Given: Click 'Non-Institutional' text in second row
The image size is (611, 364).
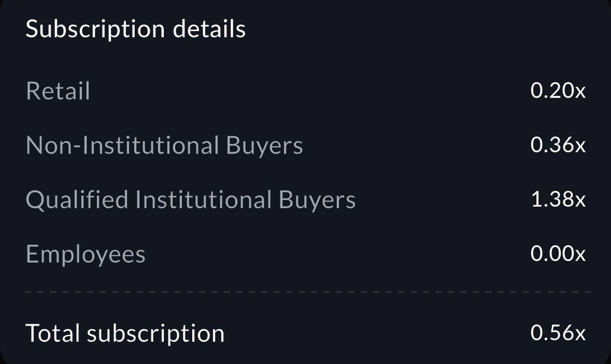Looking at the screenshot, I should pos(122,145).
